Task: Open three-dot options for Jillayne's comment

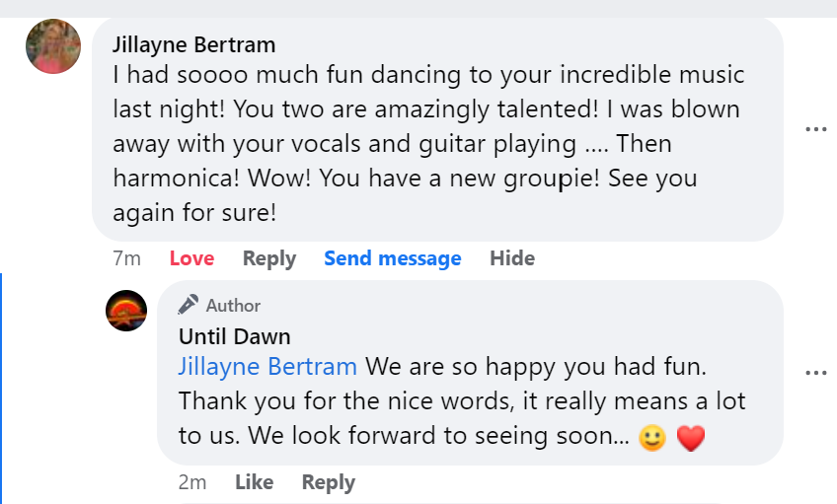Action: pyautogui.click(x=815, y=129)
